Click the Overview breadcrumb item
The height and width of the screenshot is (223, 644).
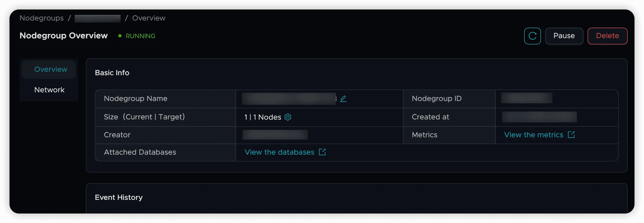[x=149, y=18]
